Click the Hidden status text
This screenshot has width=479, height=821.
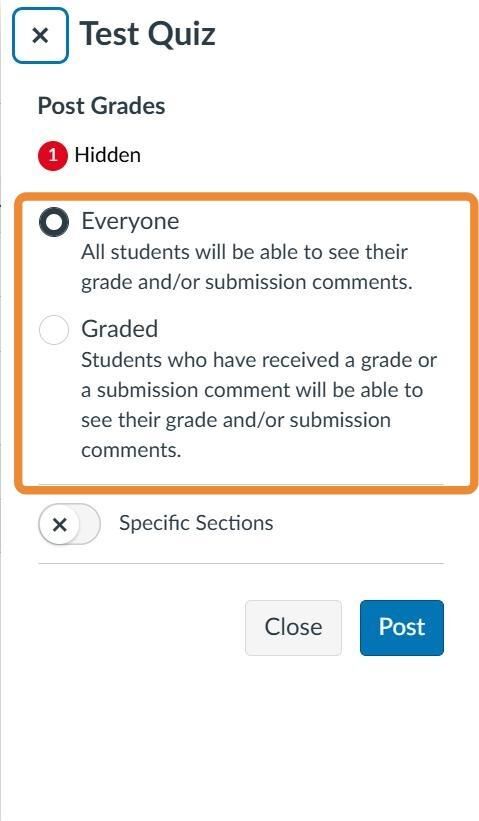107,156
